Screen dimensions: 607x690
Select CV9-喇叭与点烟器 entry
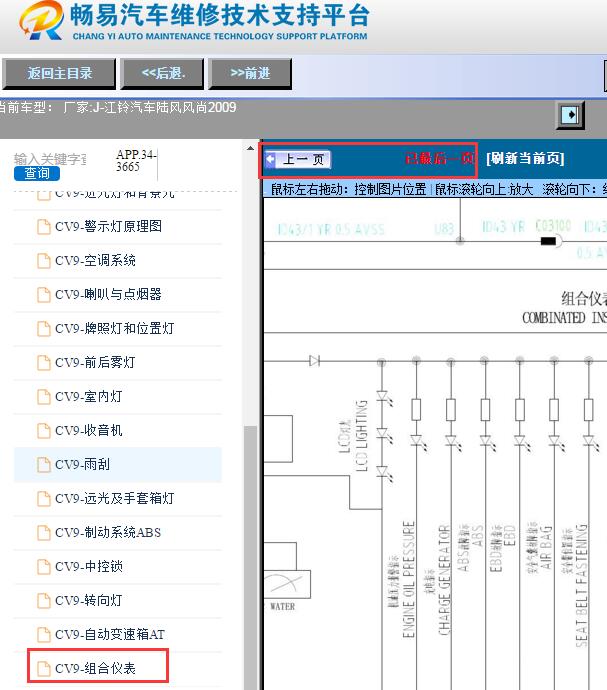pos(108,294)
